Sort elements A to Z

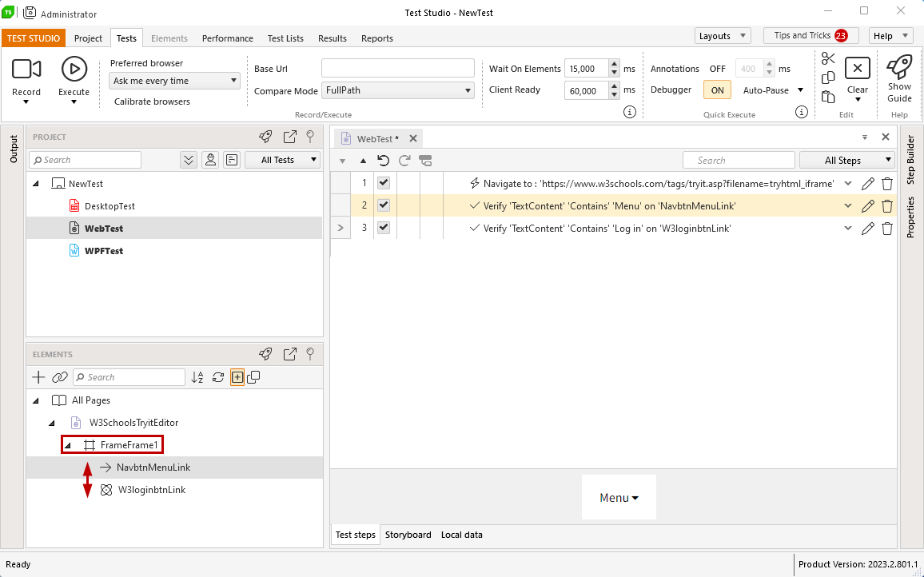point(197,377)
